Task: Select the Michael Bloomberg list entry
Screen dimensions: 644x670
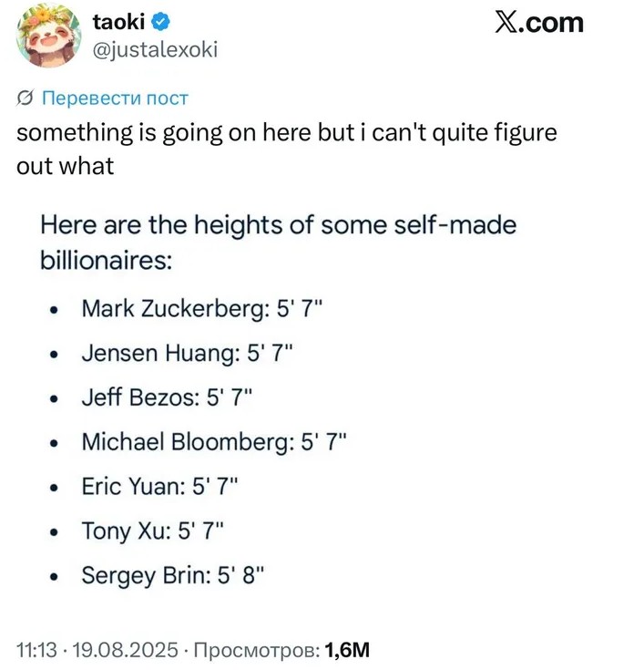Action: tap(215, 442)
